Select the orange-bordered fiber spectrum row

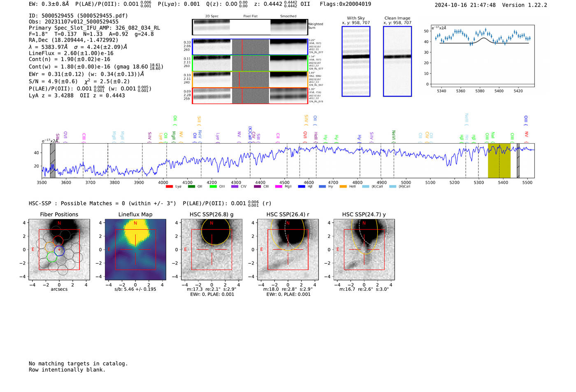250,79
